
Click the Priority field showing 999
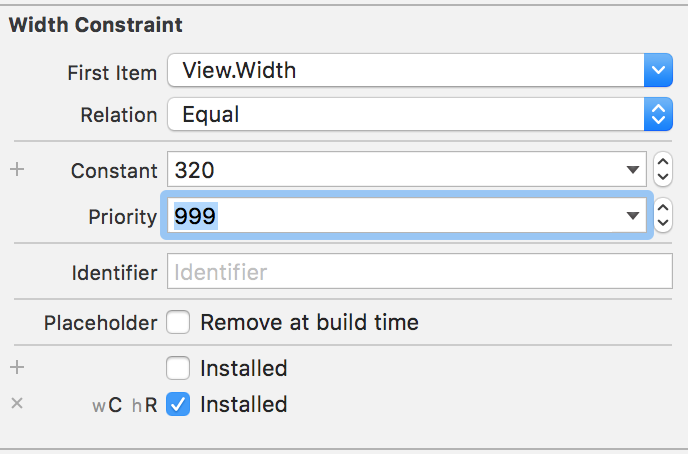coord(395,215)
